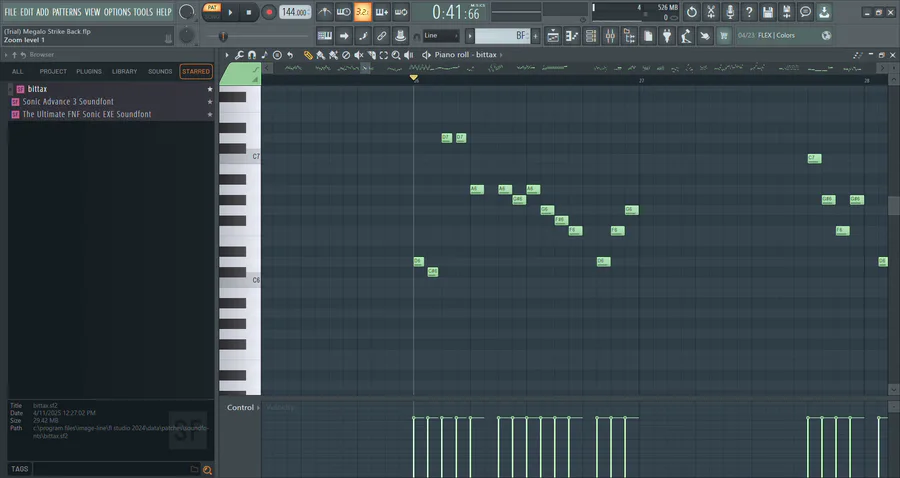Open project info speech bubble icon
This screenshot has height=478, width=900.
tap(805, 12)
